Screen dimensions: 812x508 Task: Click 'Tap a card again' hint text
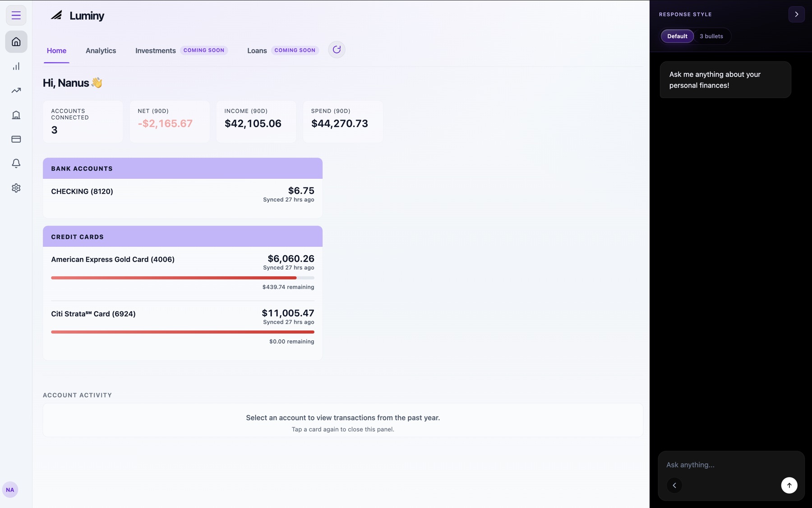pos(343,429)
